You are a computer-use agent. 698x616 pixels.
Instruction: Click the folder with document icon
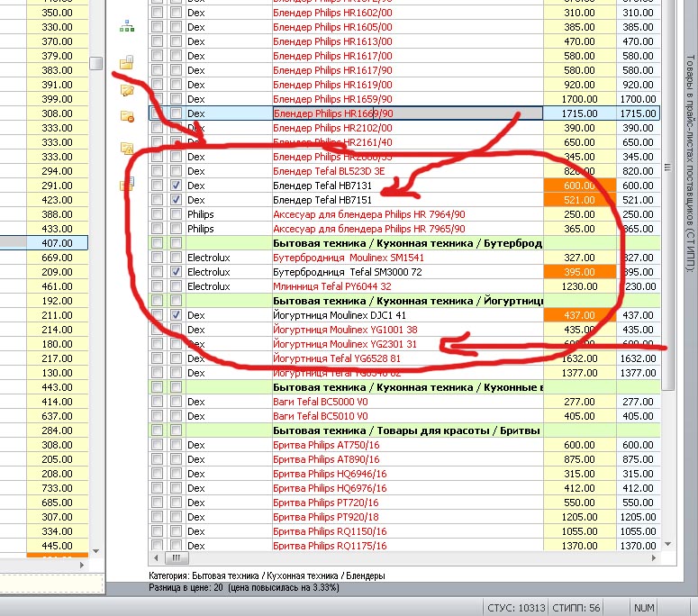(x=127, y=62)
